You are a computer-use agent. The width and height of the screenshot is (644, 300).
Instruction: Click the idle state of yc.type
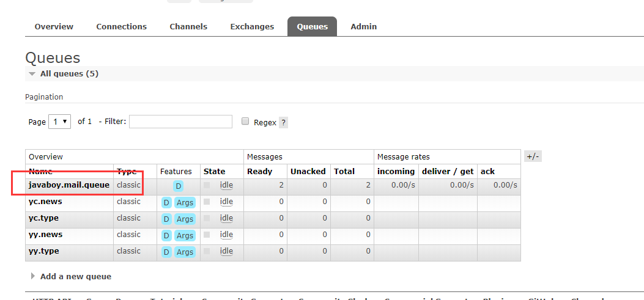(x=226, y=218)
